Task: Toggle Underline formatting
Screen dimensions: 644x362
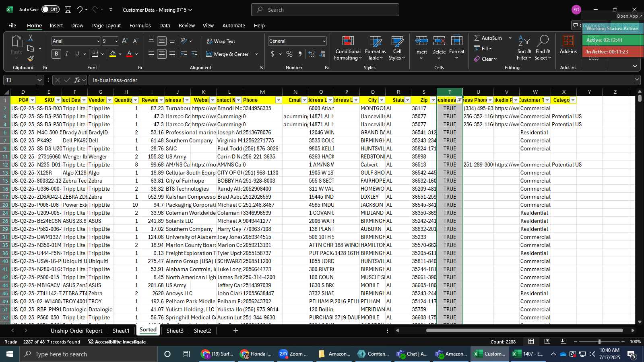Action: [x=77, y=54]
